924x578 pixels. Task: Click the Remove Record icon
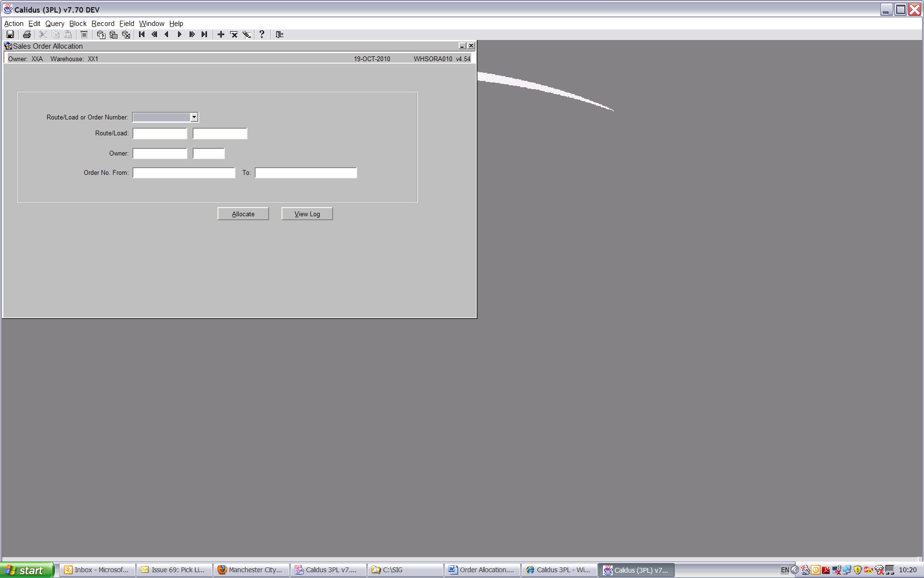(234, 34)
